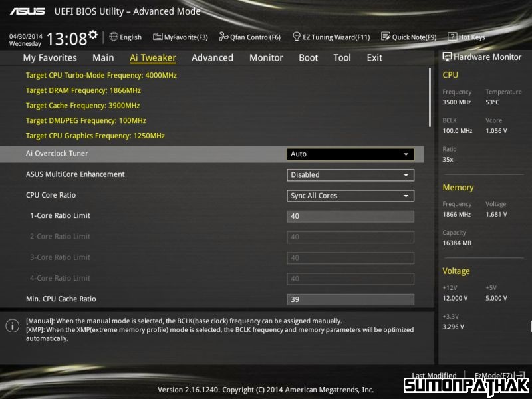Click the CPU temperature value 53°C
The image size is (532, 399).
point(492,102)
